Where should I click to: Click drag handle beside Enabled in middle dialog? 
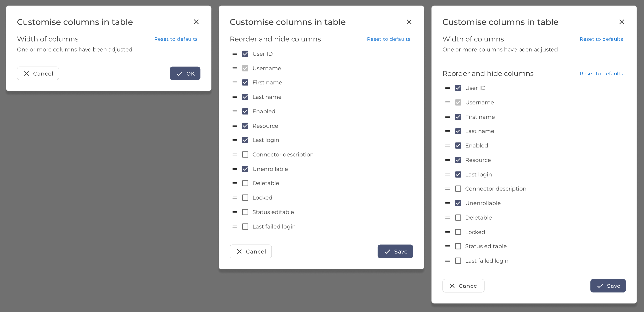(x=235, y=111)
